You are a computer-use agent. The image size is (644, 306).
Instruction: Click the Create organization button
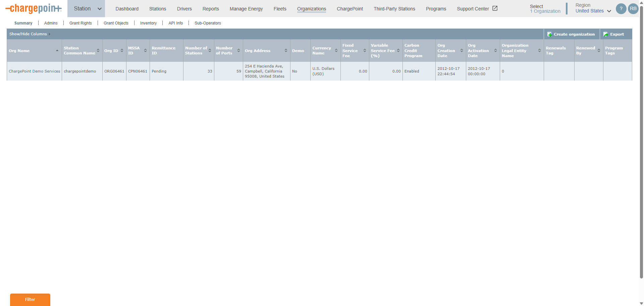click(572, 34)
